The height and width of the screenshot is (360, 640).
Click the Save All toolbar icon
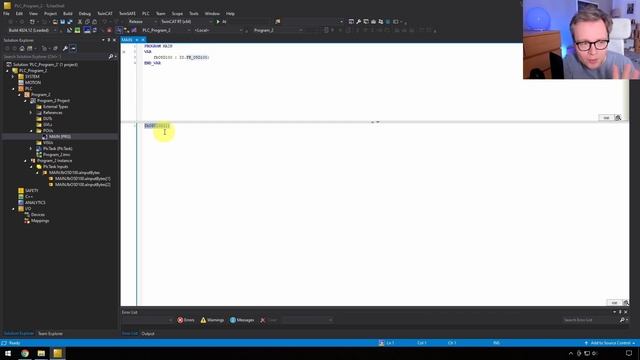70,22
